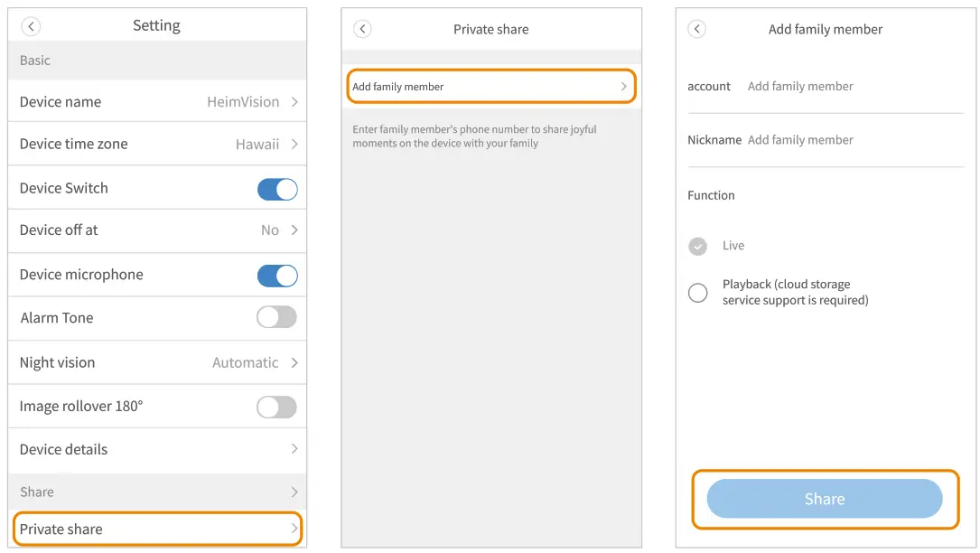This screenshot has height=553, width=980.
Task: Open the Private share menu item
Action: tap(157, 529)
